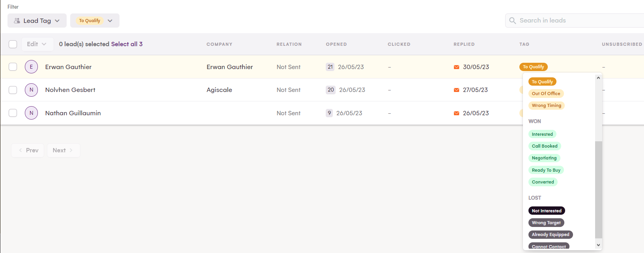Click Nathan Guillaumin's avatar icon
This screenshot has height=253, width=644.
[31, 113]
